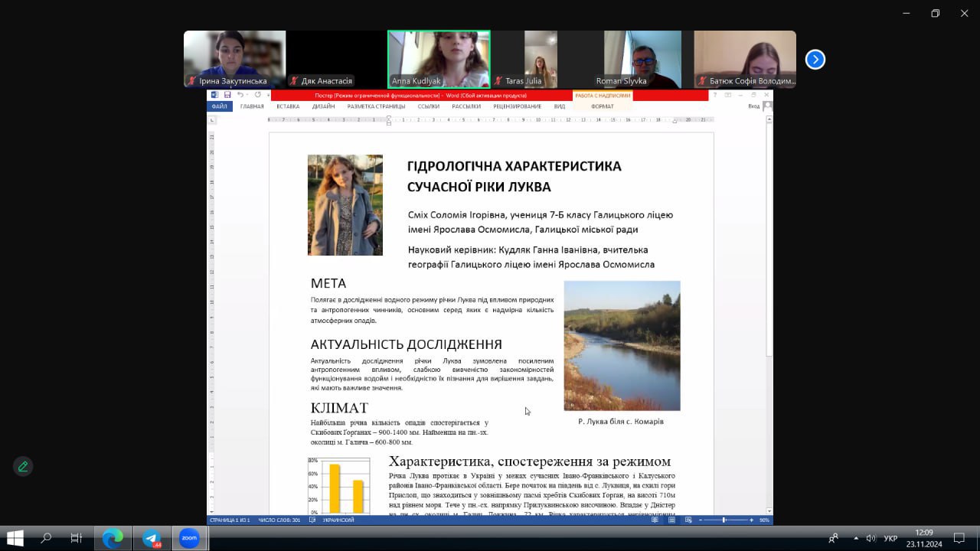Viewport: 980px width, 551px height.
Task: Show next participants with the blue arrow
Action: pos(815,60)
